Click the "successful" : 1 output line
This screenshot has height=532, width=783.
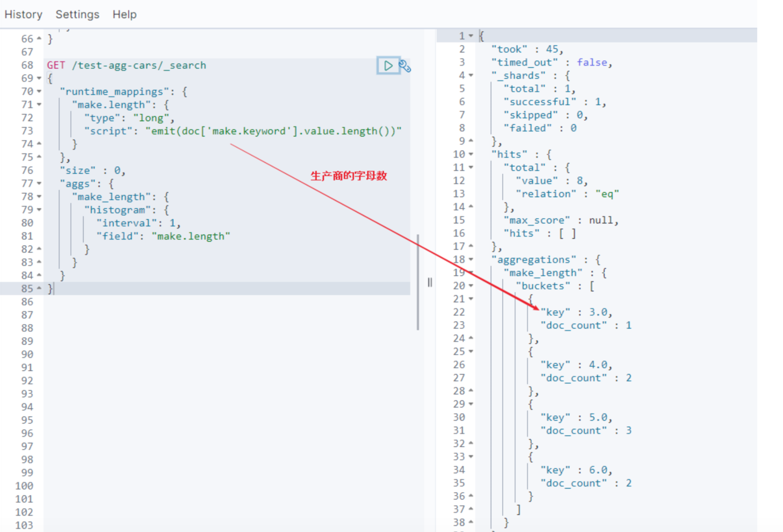click(x=554, y=102)
